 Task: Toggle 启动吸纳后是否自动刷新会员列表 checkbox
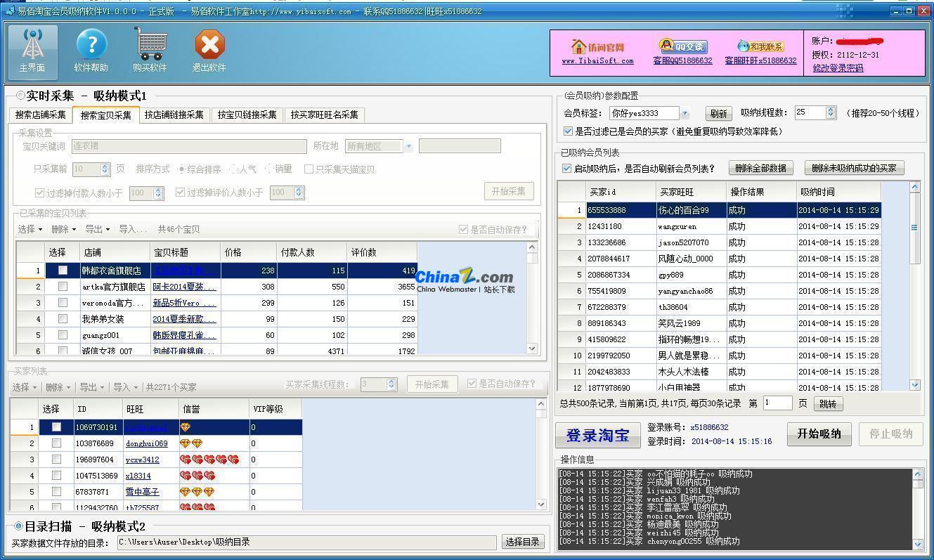(567, 169)
